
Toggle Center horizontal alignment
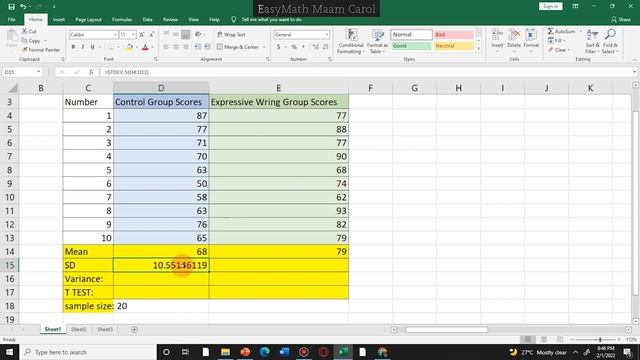click(176, 47)
